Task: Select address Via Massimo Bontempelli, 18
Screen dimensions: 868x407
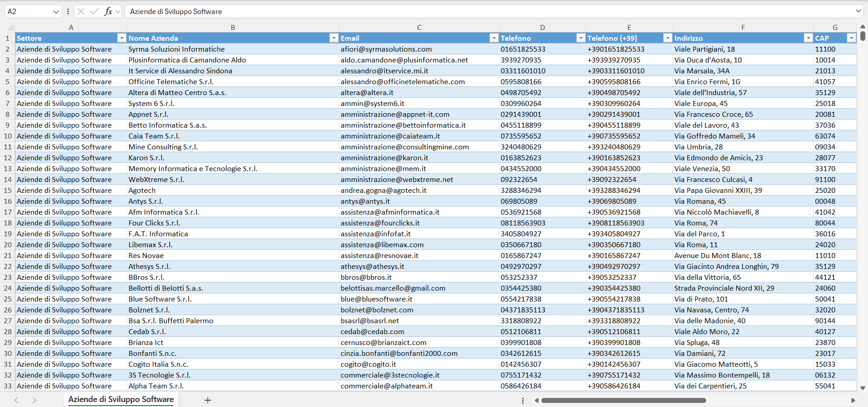Action: (x=743, y=375)
